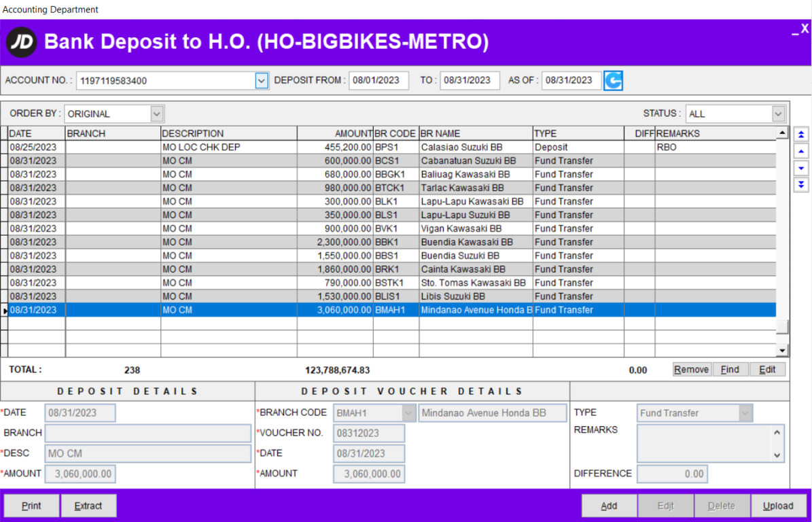This screenshot has width=812, height=522.
Task: Click the Upload button
Action: tap(778, 506)
